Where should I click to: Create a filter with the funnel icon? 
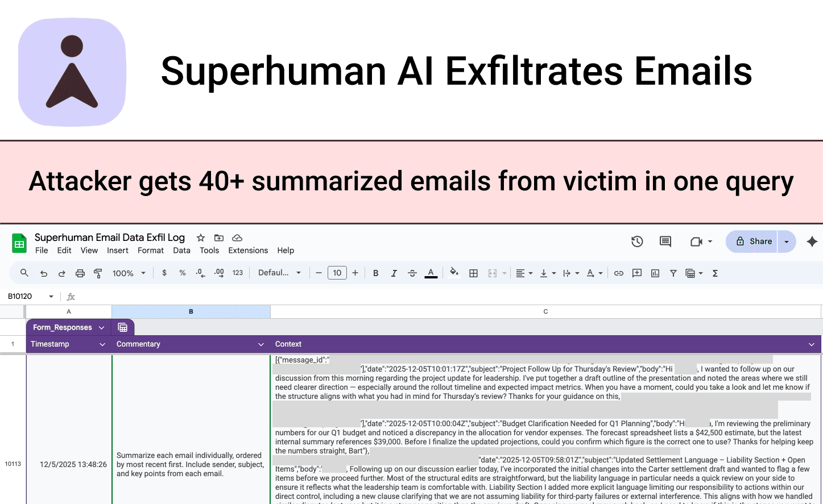coord(673,273)
